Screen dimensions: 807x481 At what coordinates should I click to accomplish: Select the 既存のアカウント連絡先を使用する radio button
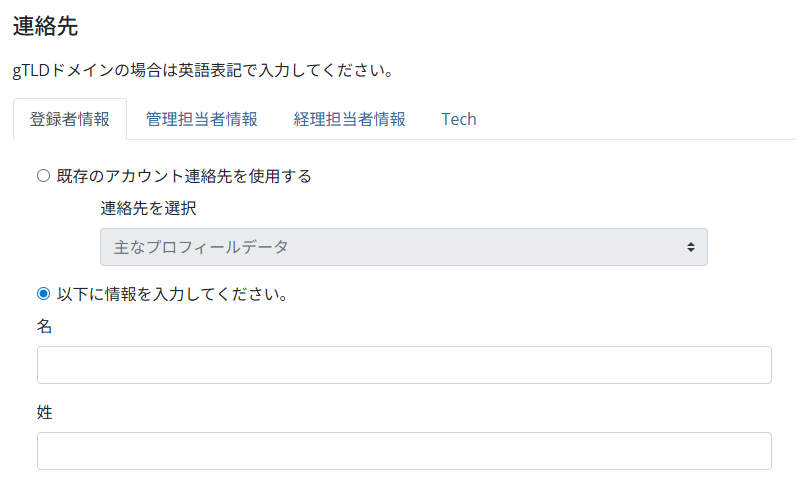[x=43, y=176]
